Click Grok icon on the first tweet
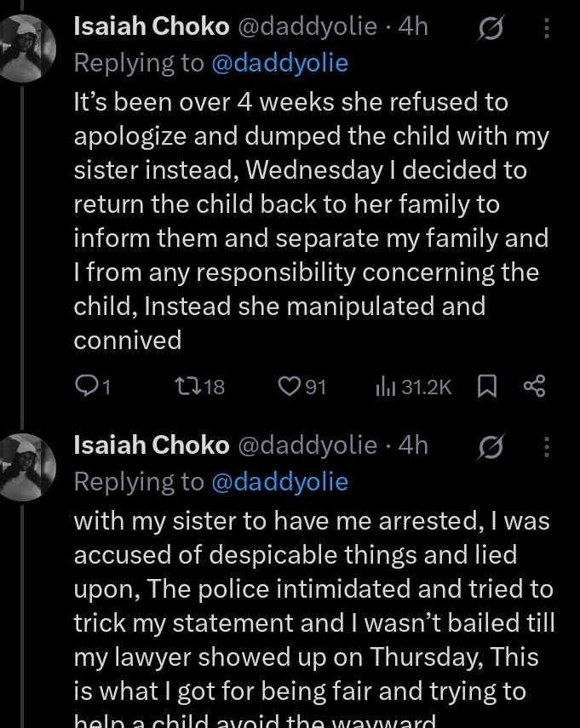The height and width of the screenshot is (728, 580). coord(491,30)
